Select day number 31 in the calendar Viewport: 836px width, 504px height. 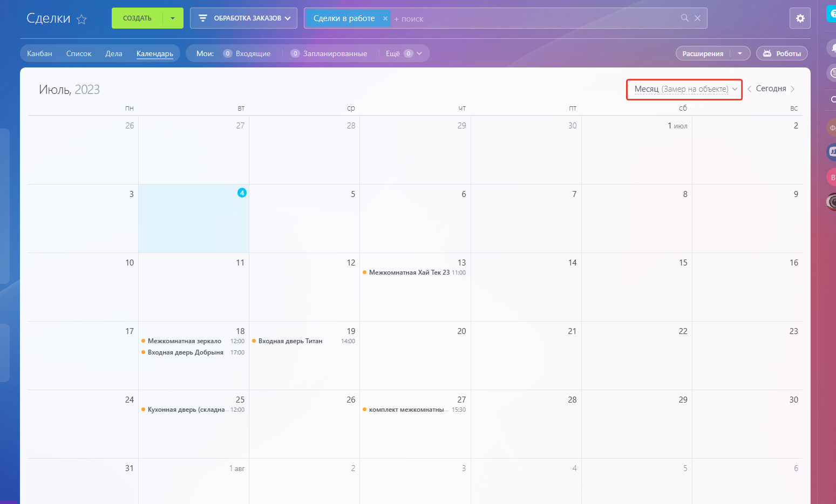130,468
